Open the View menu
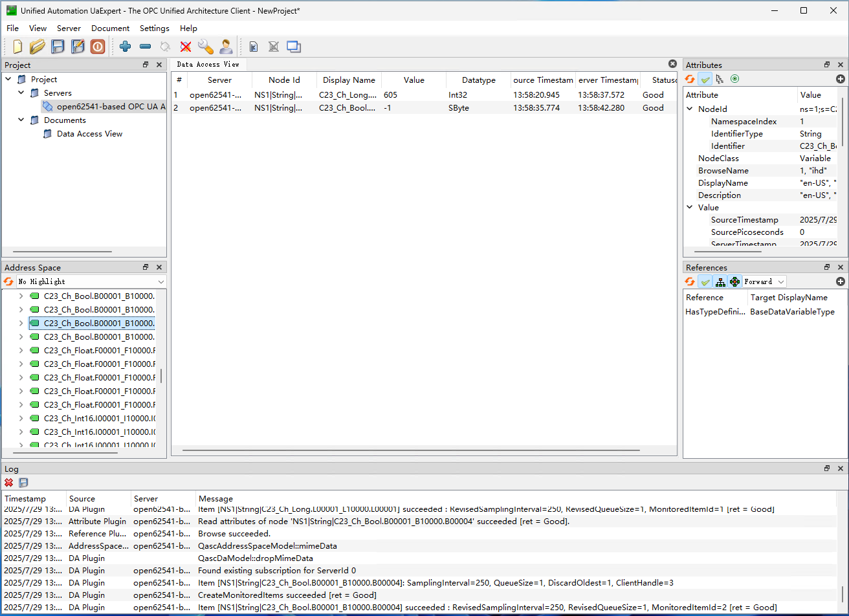The height and width of the screenshot is (616, 849). [38, 28]
